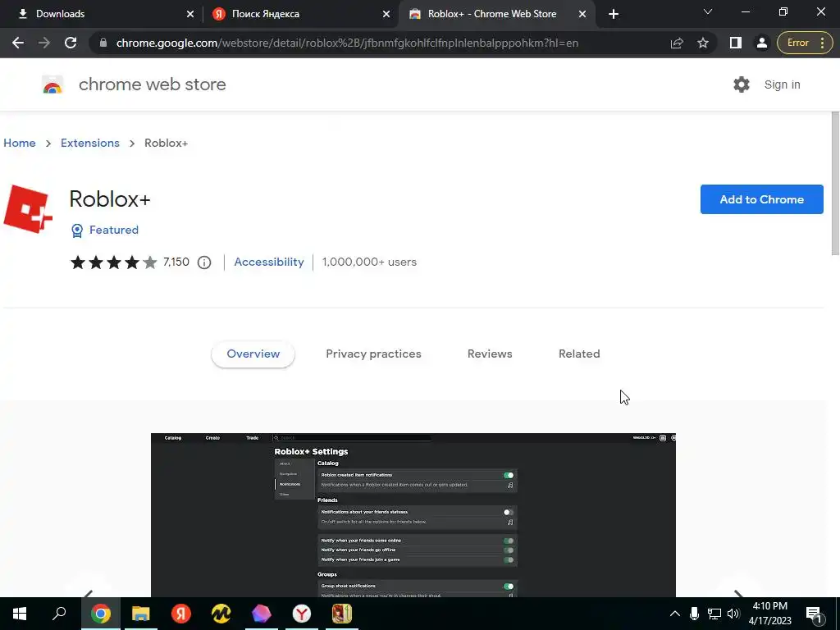
Task: Open the Related tab
Action: click(x=579, y=354)
